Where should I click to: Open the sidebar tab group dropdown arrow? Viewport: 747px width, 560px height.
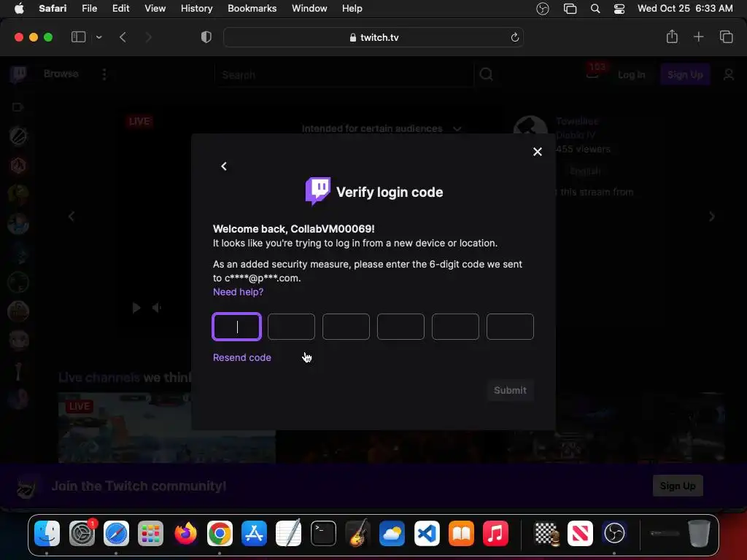pyautogui.click(x=98, y=37)
